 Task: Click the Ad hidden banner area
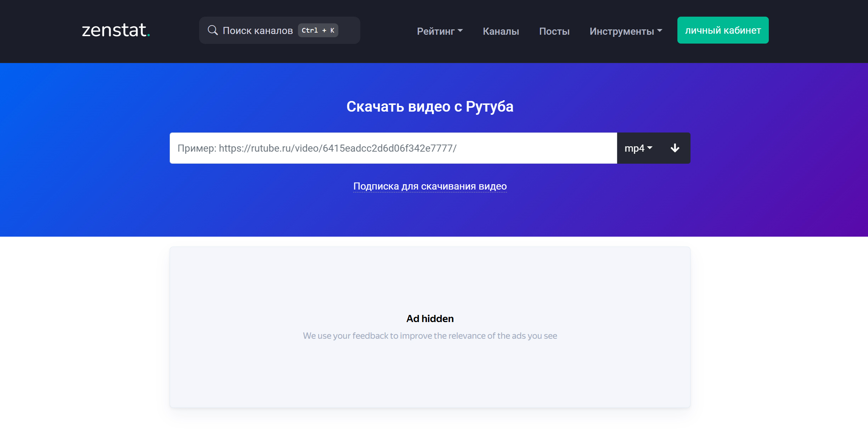tap(430, 327)
